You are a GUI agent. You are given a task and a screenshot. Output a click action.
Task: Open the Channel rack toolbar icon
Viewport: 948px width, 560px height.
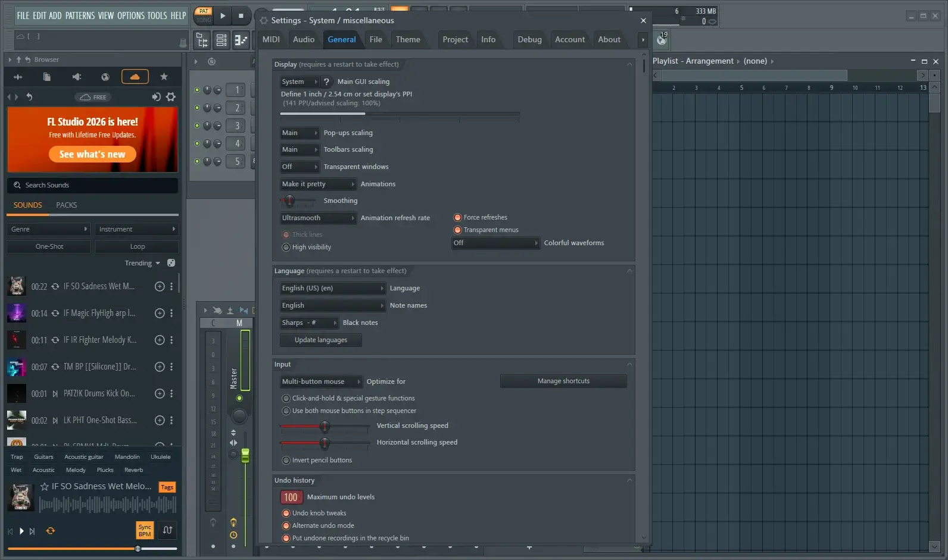click(x=222, y=40)
